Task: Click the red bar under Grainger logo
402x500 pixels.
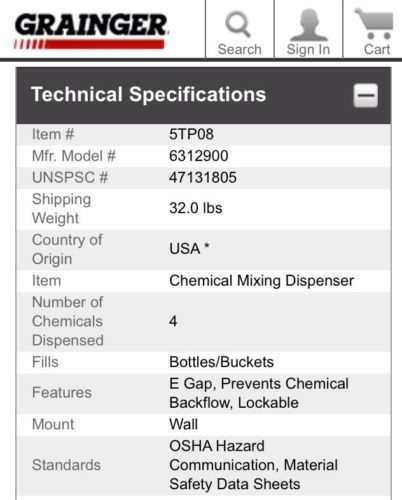Action: (x=89, y=44)
